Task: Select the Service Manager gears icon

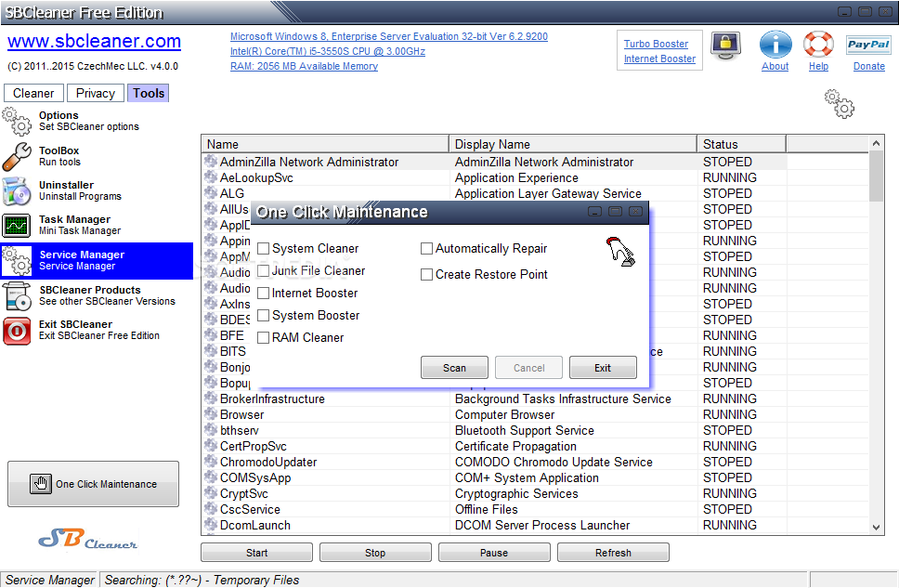Action: click(17, 261)
